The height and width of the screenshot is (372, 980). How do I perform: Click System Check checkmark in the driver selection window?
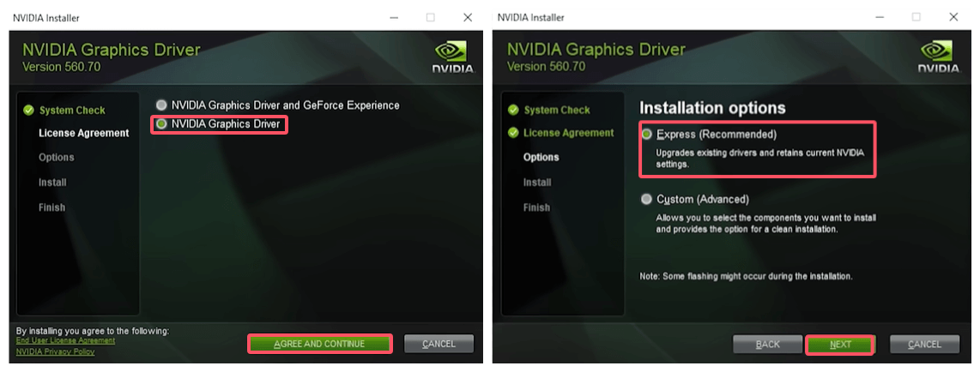point(28,110)
